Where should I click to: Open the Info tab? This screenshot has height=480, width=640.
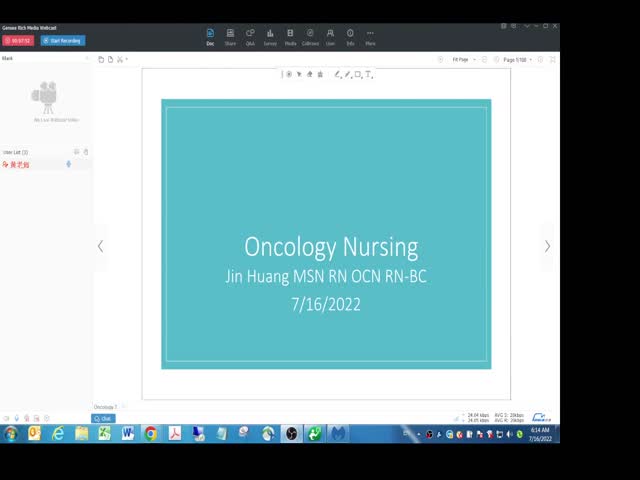tap(350, 37)
